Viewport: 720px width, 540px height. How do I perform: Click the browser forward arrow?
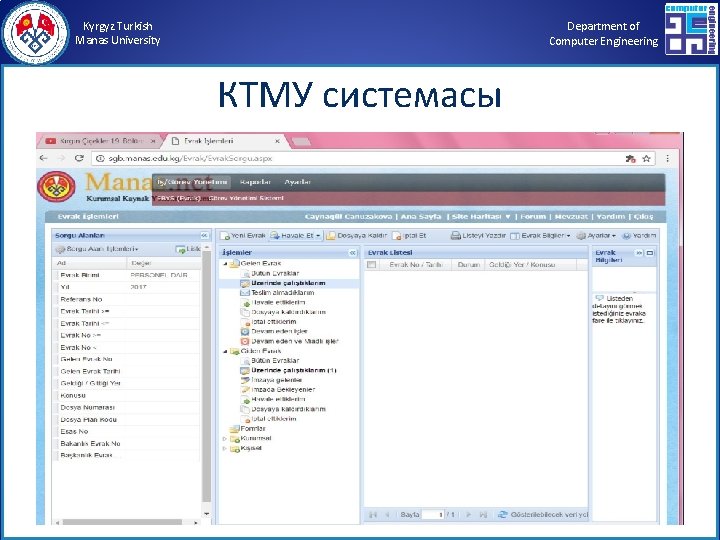(x=62, y=158)
